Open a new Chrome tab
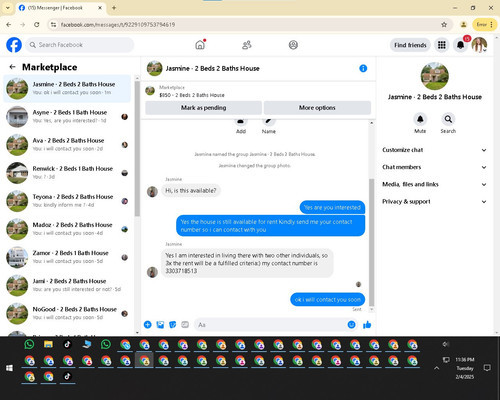The width and height of the screenshot is (500, 400). point(114,8)
